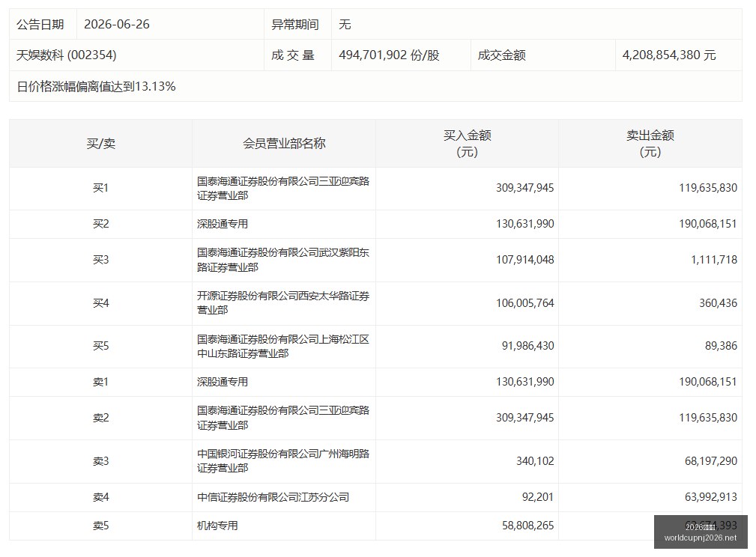The image size is (756, 557).
Task: Select sell amount 360,436
Action: (x=719, y=303)
